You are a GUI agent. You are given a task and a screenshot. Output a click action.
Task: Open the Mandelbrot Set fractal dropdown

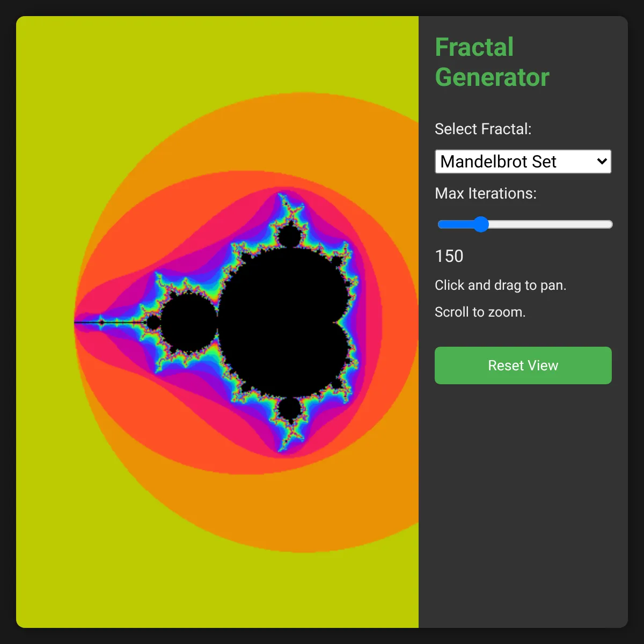coord(515,162)
